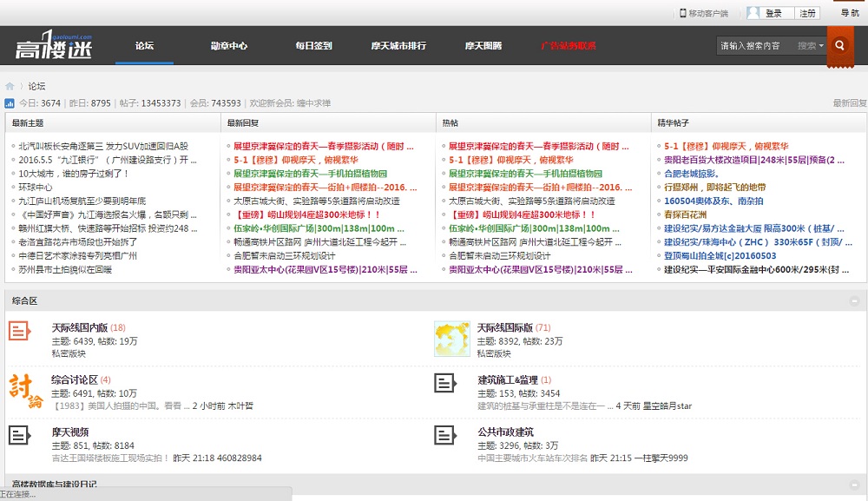The image size is (868, 501).
Task: Click the home breadcrumb icon
Action: pos(10,86)
